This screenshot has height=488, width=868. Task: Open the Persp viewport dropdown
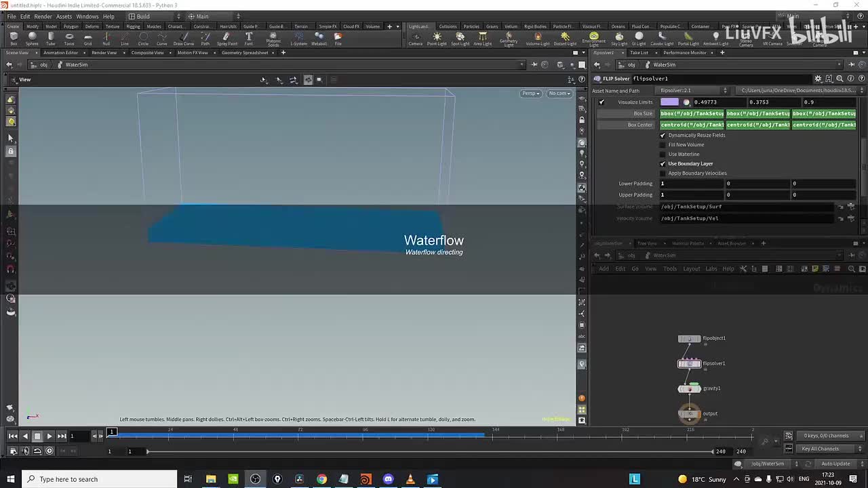point(530,94)
